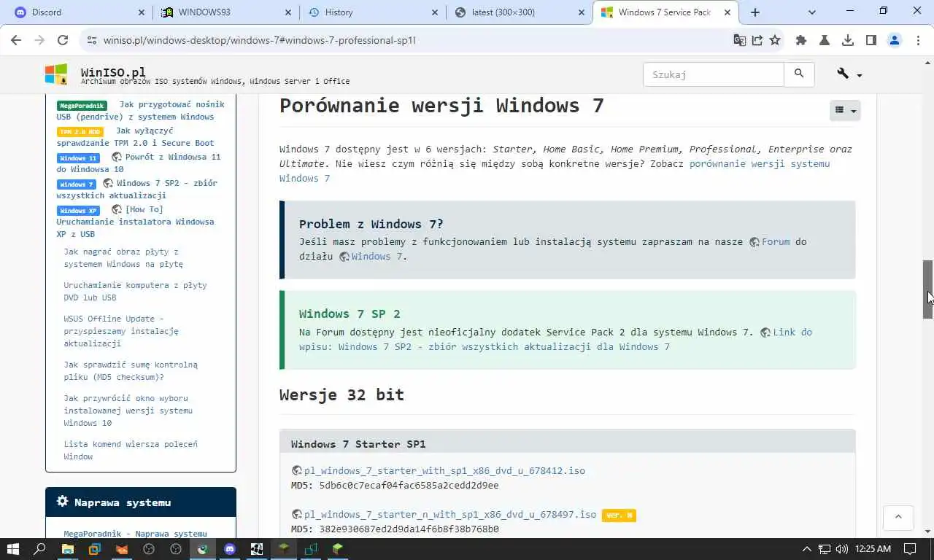Image resolution: width=934 pixels, height=560 pixels.
Task: Open the Extensions puzzle icon
Action: [x=801, y=40]
